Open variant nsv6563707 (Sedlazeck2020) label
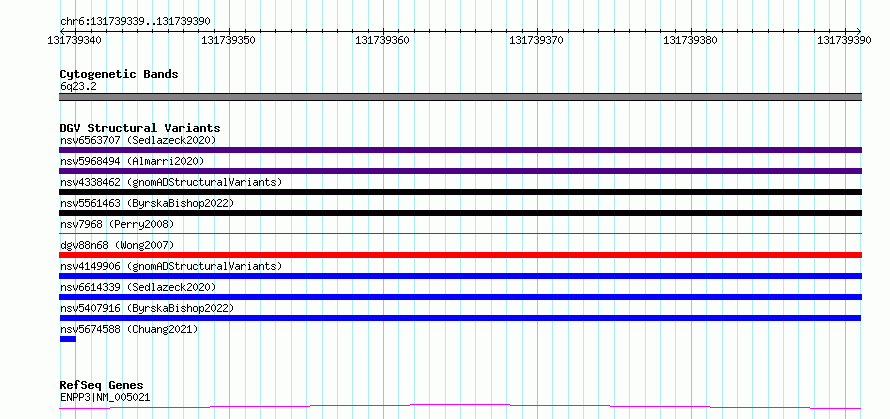Screen dimensions: 890x419 pos(138,140)
